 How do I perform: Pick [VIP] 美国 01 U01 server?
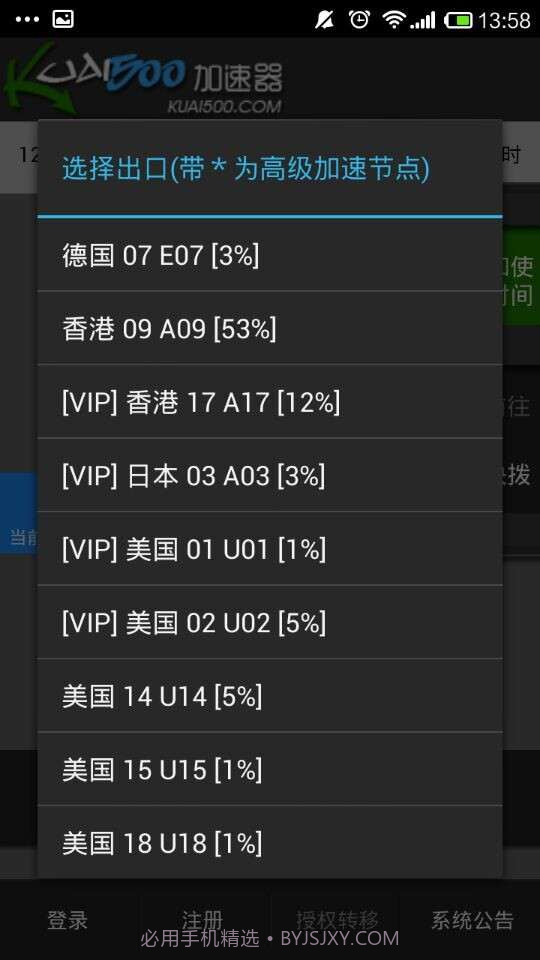[x=270, y=549]
